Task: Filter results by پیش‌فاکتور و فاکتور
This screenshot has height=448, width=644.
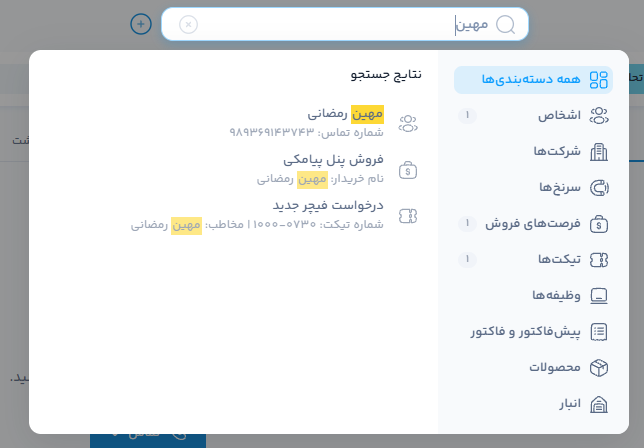Action: coord(533,332)
